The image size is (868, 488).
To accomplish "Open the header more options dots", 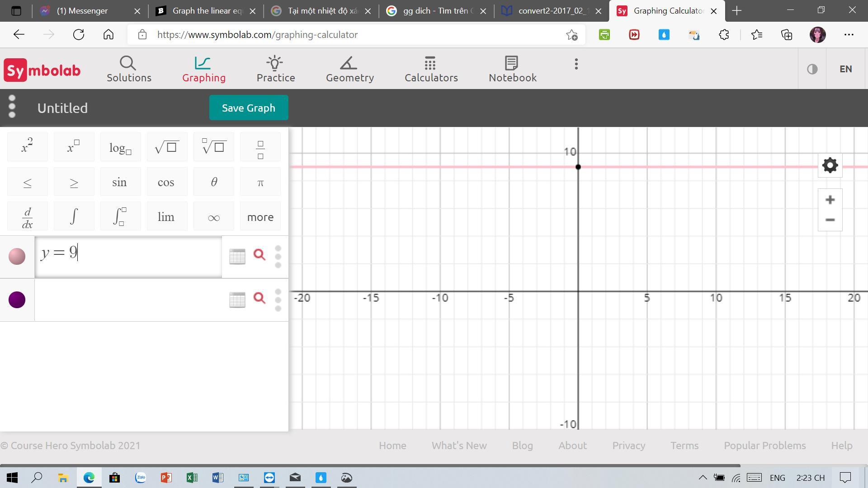I will click(x=576, y=64).
